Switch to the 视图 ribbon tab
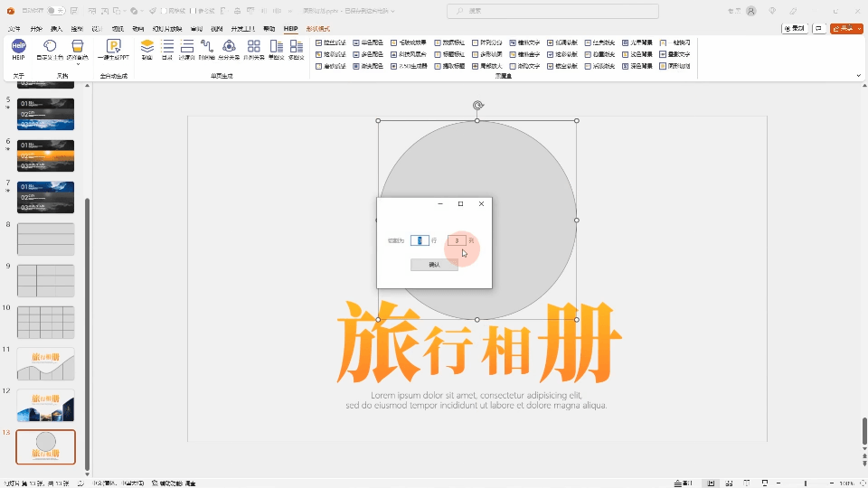 (216, 29)
